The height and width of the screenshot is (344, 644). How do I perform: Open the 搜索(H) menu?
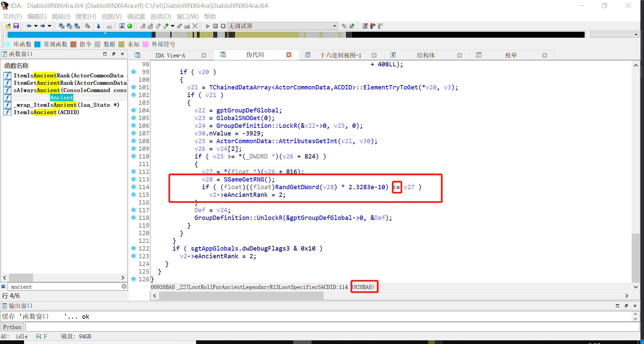click(86, 16)
